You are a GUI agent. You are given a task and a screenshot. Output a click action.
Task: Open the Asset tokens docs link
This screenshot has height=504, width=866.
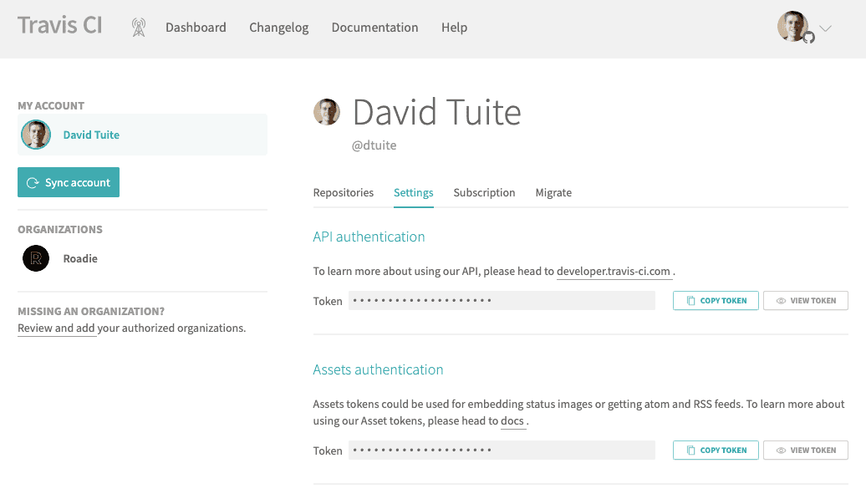(512, 420)
